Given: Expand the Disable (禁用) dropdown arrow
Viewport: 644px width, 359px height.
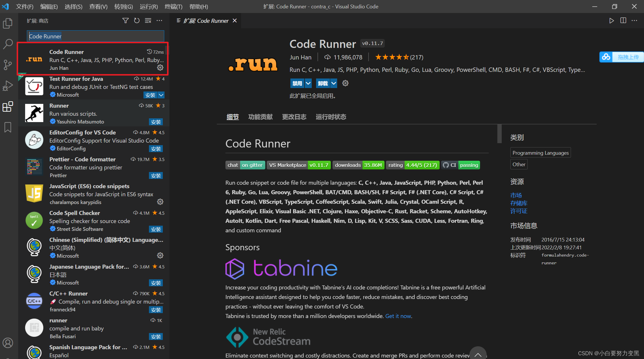Looking at the screenshot, I should pos(308,83).
